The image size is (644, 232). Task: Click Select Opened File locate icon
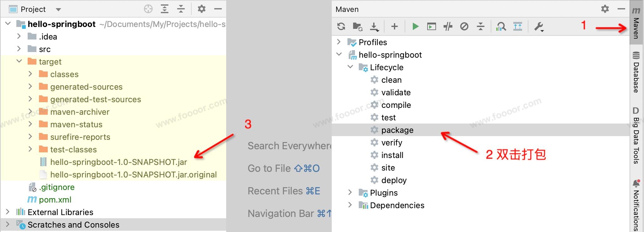coord(148,9)
